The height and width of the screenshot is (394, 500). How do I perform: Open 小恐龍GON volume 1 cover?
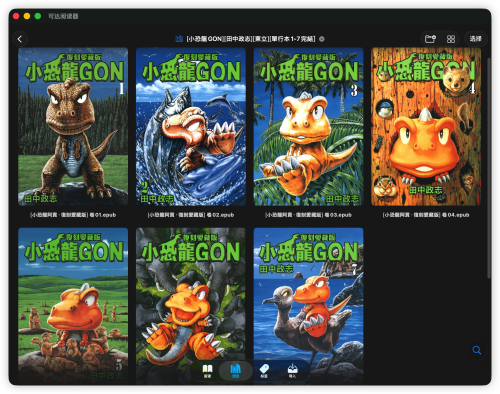pos(73,127)
